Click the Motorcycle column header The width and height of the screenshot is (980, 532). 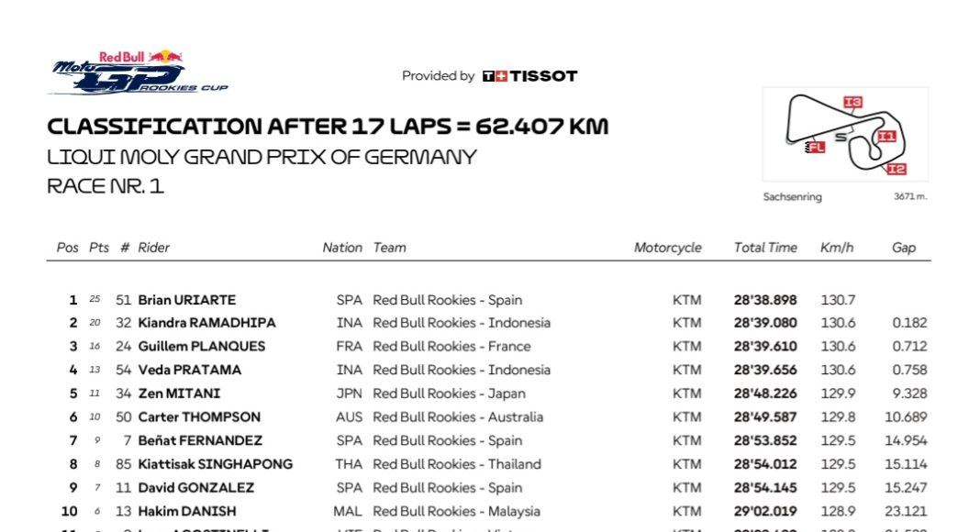(667, 248)
